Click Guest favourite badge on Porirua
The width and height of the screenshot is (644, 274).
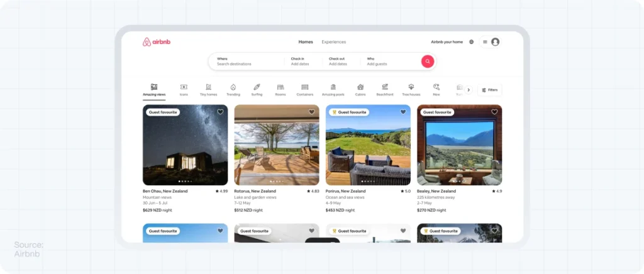click(349, 112)
